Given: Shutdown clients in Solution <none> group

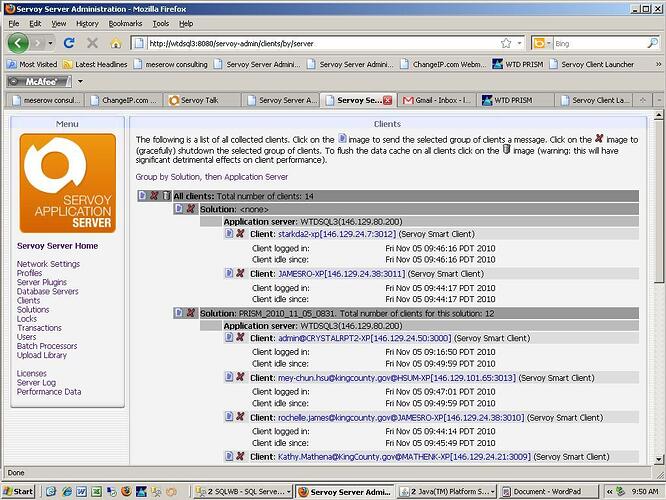Looking at the screenshot, I should [191, 209].
